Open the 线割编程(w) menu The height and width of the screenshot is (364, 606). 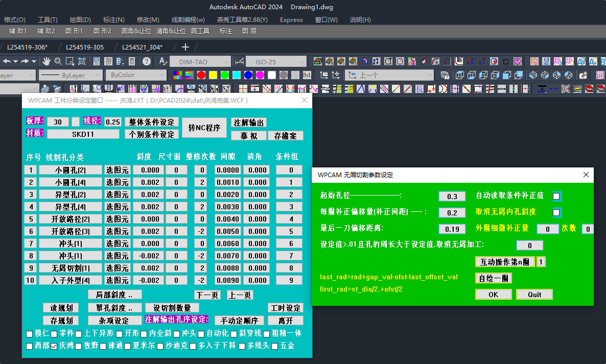188,20
